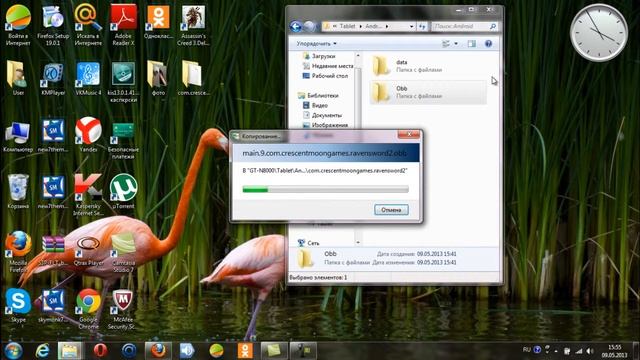This screenshot has height=360, width=640.
Task: Open Opera from the taskbar
Action: pos(100,351)
